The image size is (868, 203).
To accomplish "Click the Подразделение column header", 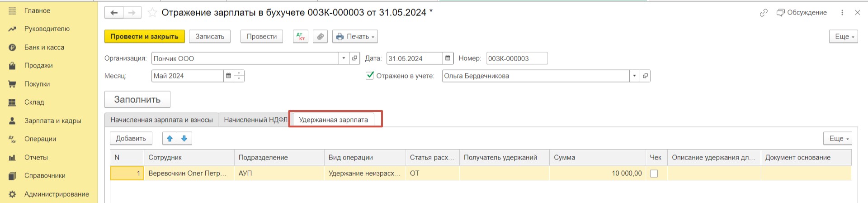I will [279, 157].
